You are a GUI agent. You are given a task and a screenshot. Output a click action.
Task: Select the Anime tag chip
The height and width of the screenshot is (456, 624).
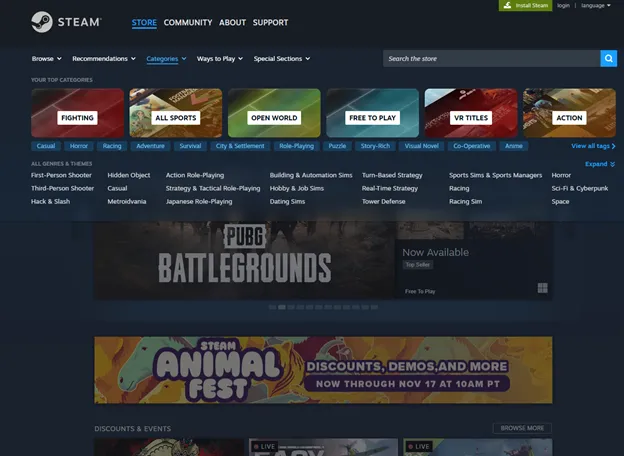click(514, 146)
